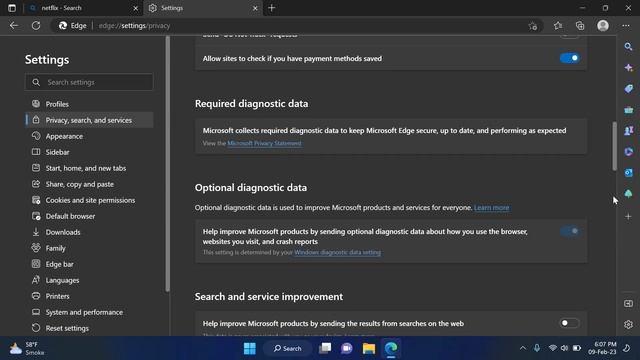Open the sidebar Tools briefcase icon

(x=628, y=110)
